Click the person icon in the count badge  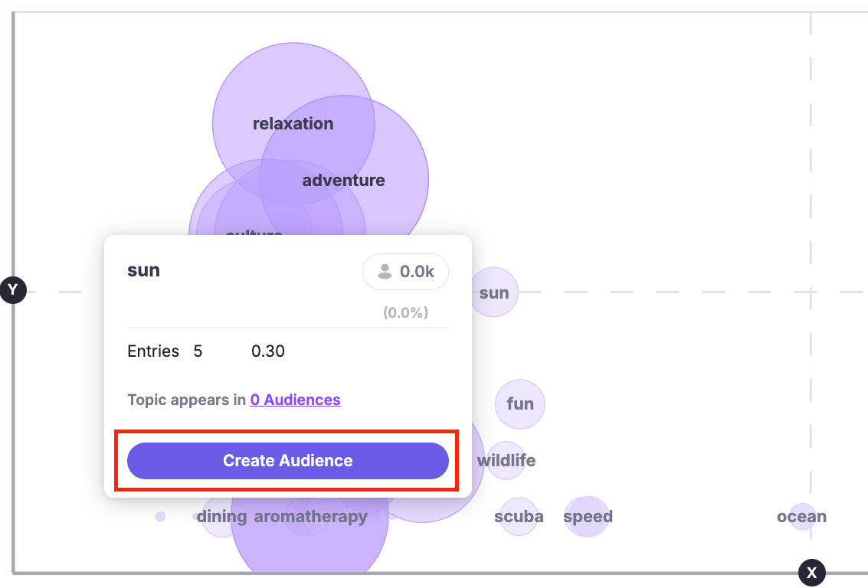pyautogui.click(x=385, y=272)
